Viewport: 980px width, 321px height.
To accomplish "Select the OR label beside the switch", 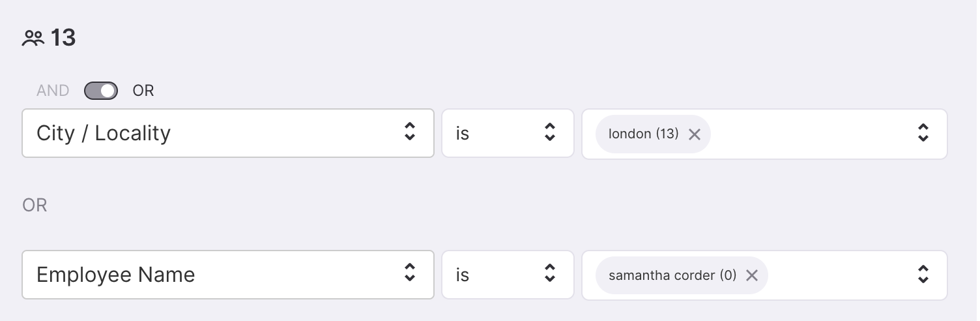I will pos(143,91).
